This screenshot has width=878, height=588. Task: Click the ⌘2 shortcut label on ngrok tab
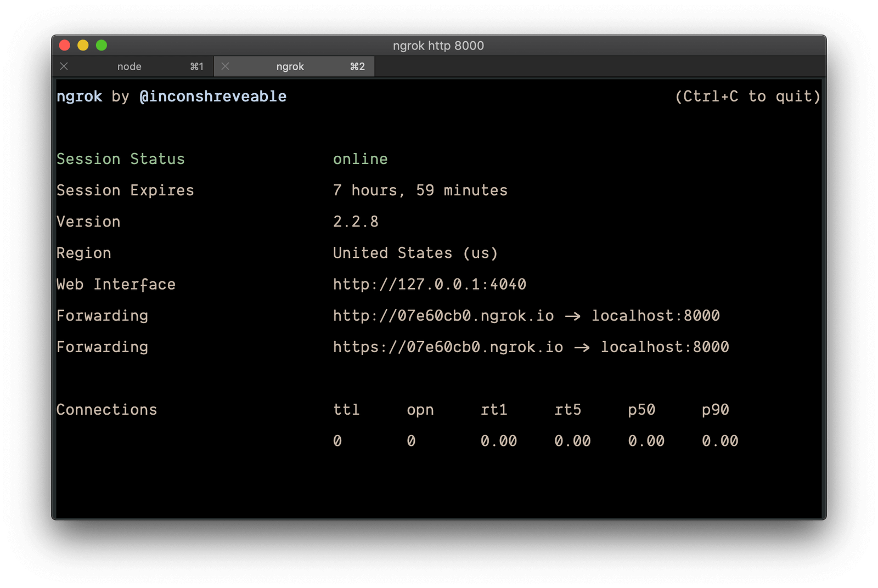click(357, 66)
